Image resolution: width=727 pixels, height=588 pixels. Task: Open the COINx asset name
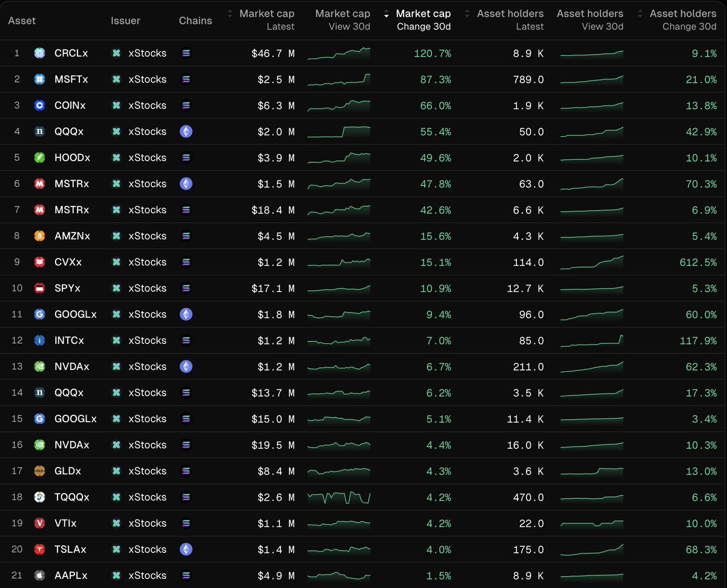[x=70, y=105]
